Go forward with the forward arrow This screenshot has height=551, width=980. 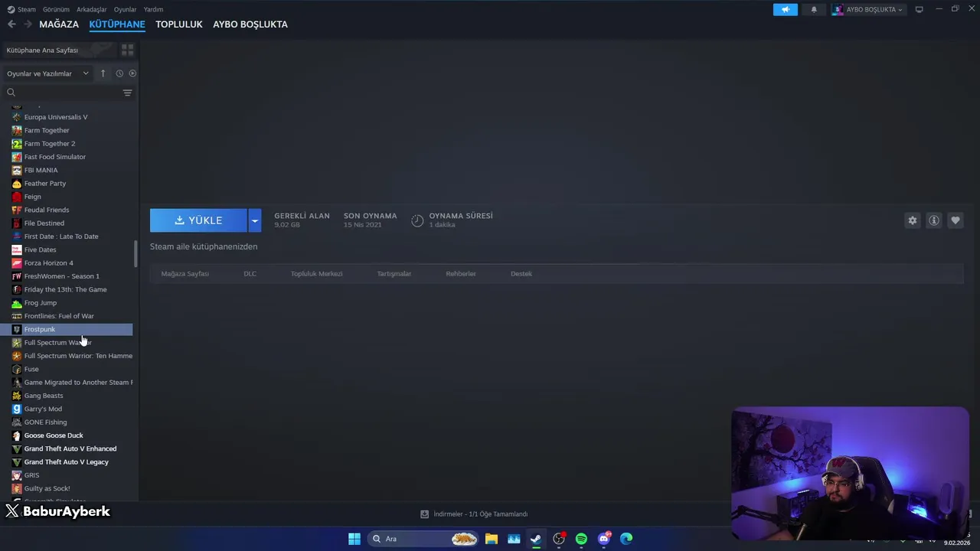(28, 24)
